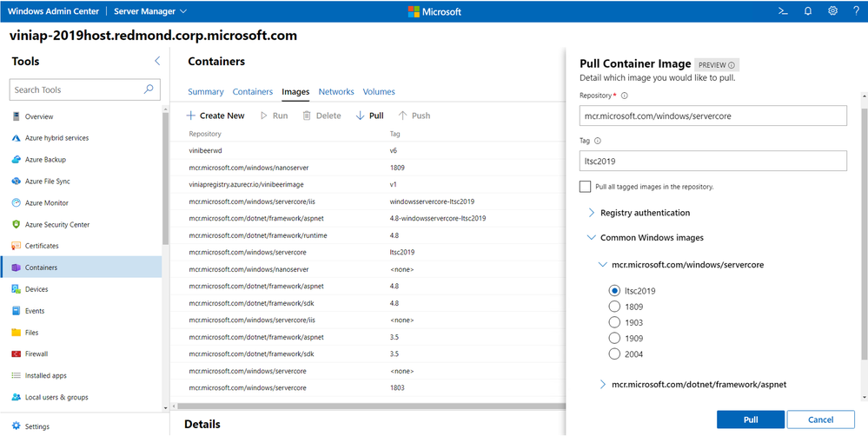The width and height of the screenshot is (868, 436).
Task: Click the Run toolbar button
Action: tap(274, 116)
